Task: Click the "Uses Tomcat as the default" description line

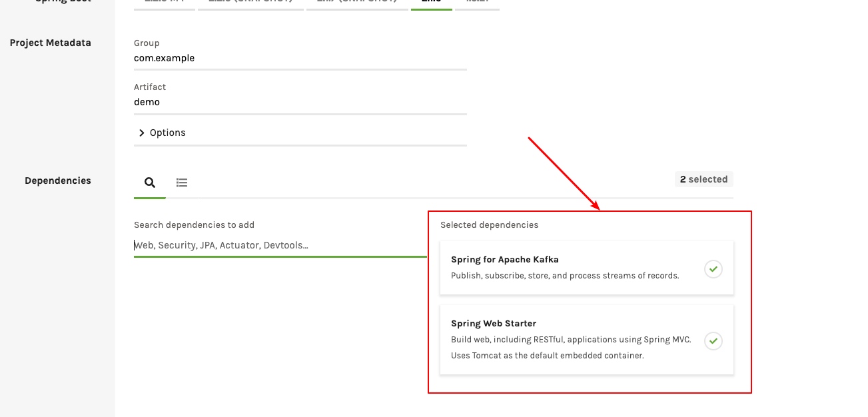Action: tap(548, 355)
